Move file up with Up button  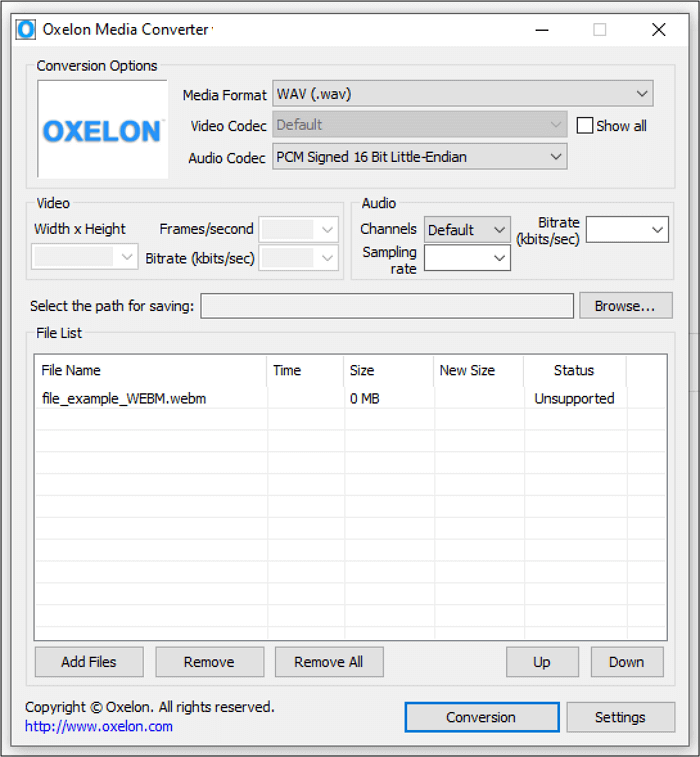pyautogui.click(x=542, y=662)
